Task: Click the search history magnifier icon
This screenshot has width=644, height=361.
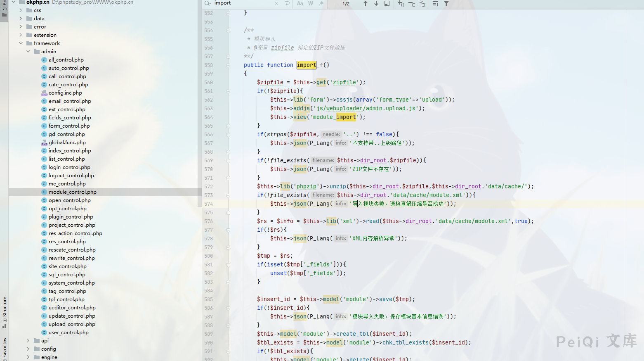Action: 208,3
